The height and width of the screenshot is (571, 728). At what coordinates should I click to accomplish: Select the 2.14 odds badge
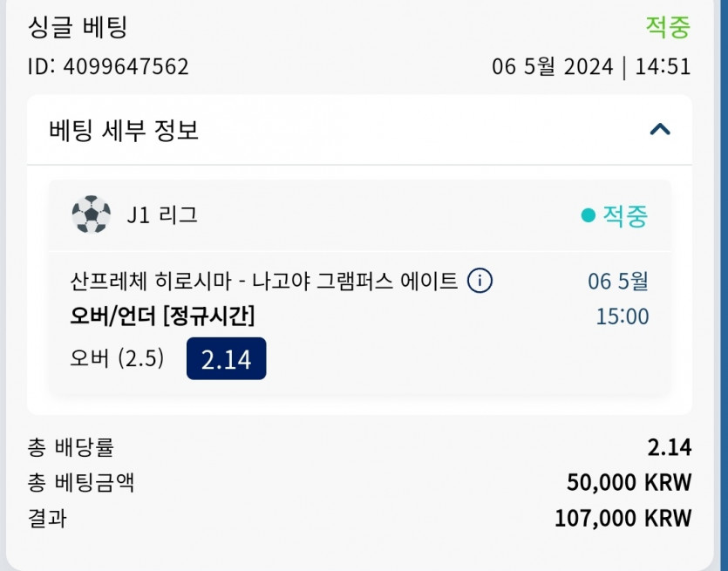tap(226, 359)
